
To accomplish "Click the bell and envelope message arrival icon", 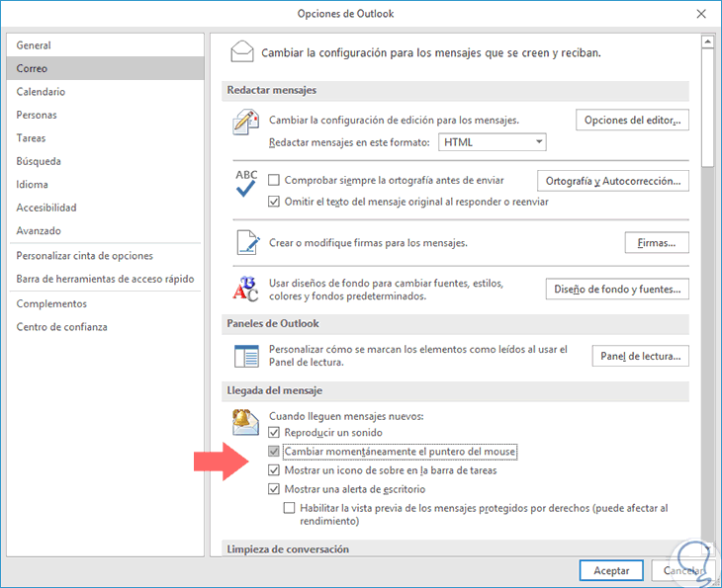I will [245, 422].
